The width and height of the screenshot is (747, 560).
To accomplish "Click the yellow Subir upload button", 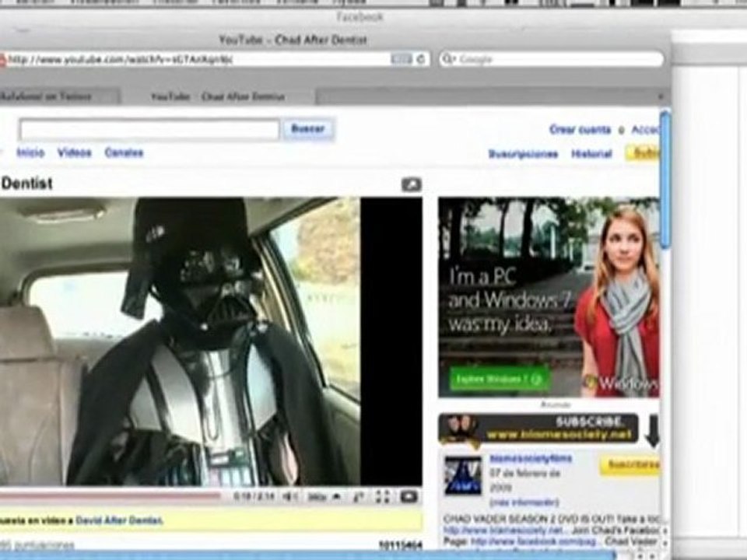I will pyautogui.click(x=643, y=153).
